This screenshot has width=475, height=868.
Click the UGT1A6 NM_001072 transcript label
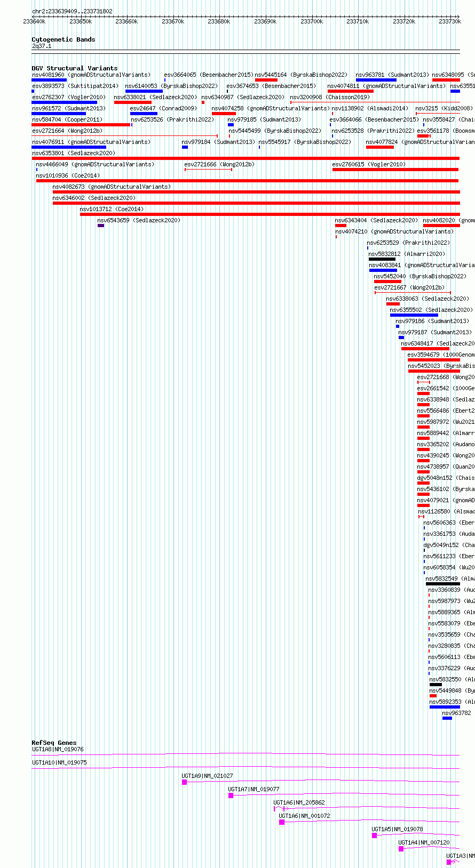click(x=305, y=816)
